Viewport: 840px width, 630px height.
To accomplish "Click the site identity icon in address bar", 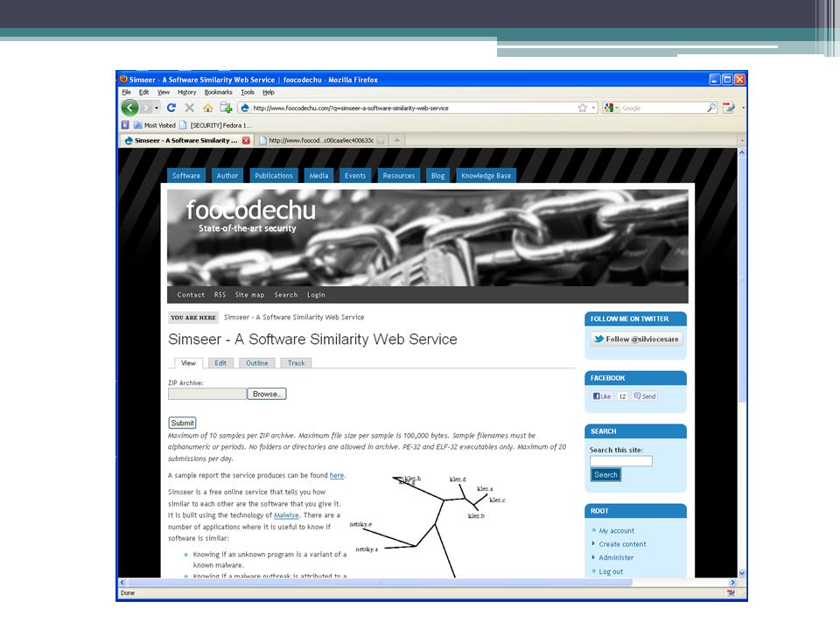I will coord(245,108).
